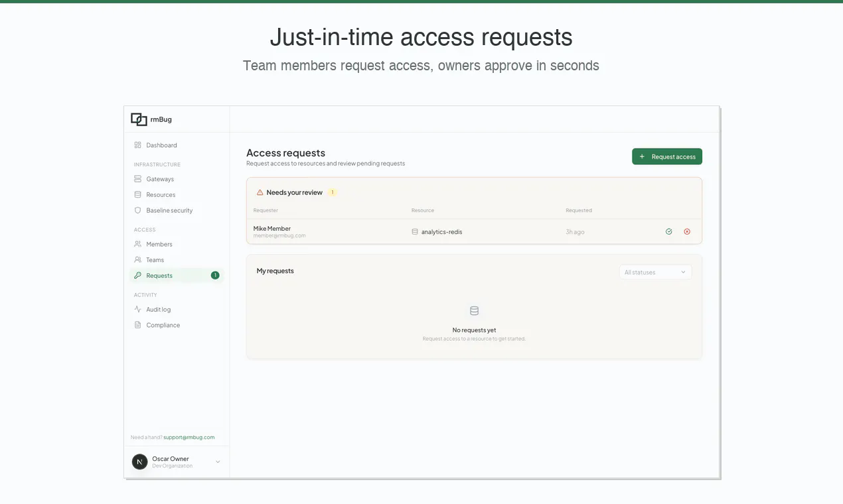The height and width of the screenshot is (504, 843).
Task: Click the support@rmbug.com link
Action: 189,437
